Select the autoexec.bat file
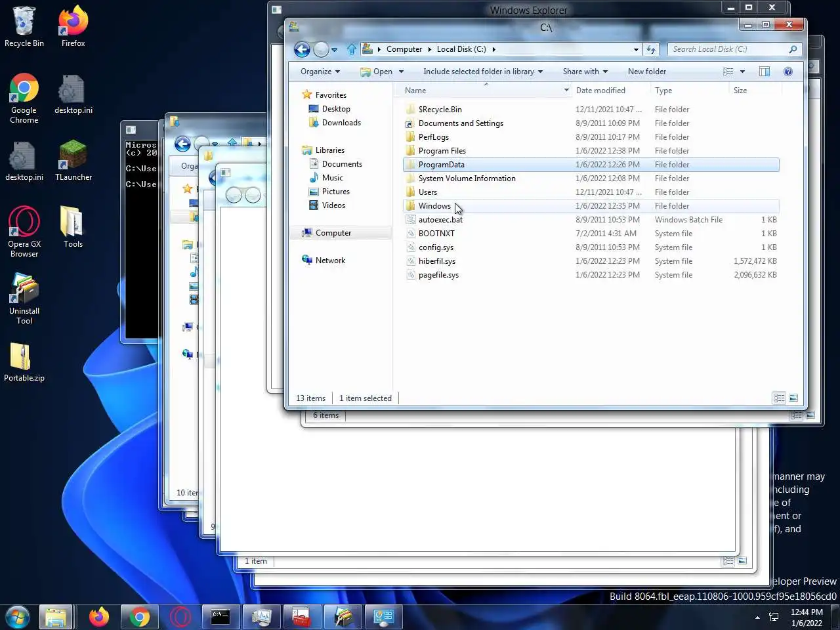Viewport: 840px width, 630px height. coord(591,220)
